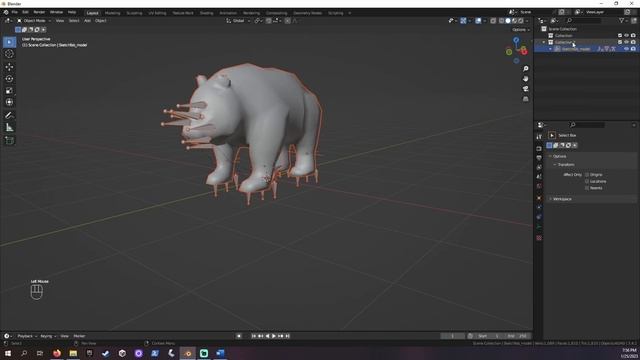
Task: Toggle the camera view icon in viewport
Action: tap(526, 89)
